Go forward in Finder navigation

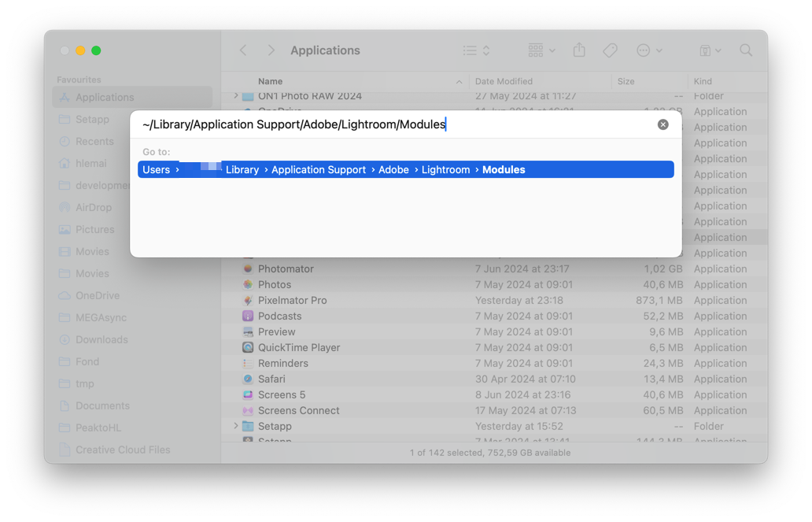click(x=271, y=50)
